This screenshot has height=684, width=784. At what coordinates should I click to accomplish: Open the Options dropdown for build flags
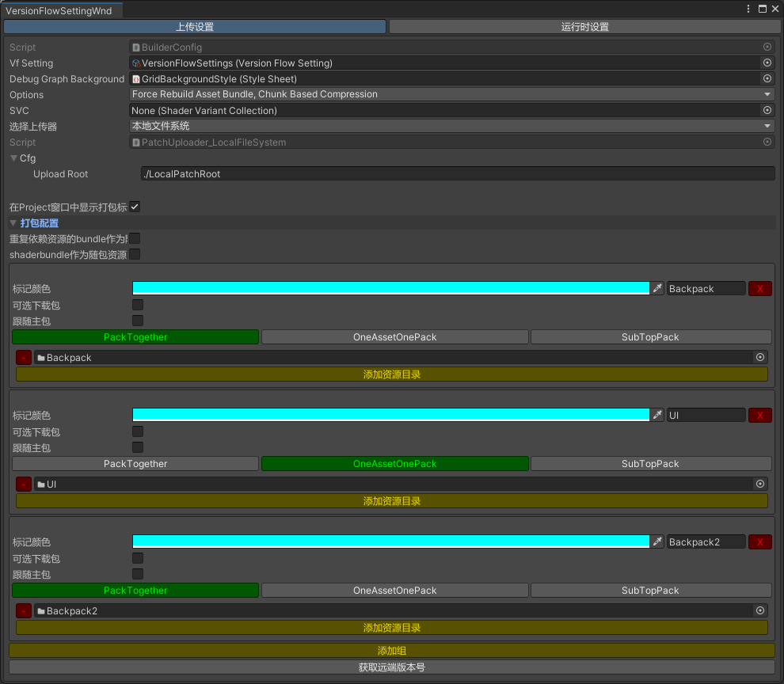click(451, 94)
